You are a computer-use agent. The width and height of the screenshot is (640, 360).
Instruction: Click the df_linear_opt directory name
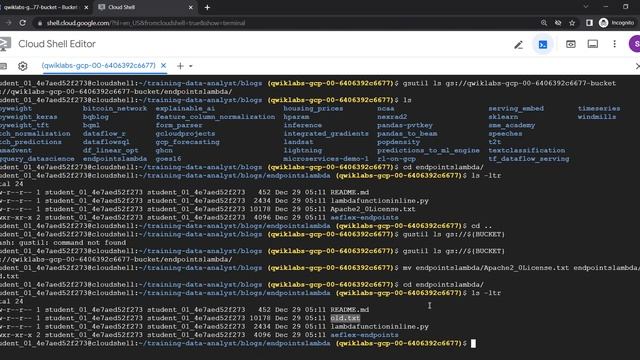pyautogui.click(x=110, y=150)
